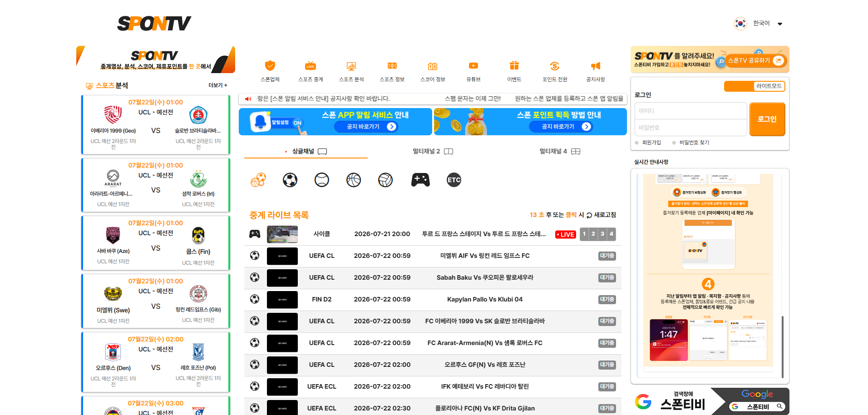Click the 쿱스 (Fin) team logo
The width and height of the screenshot is (868, 415).
(x=198, y=235)
